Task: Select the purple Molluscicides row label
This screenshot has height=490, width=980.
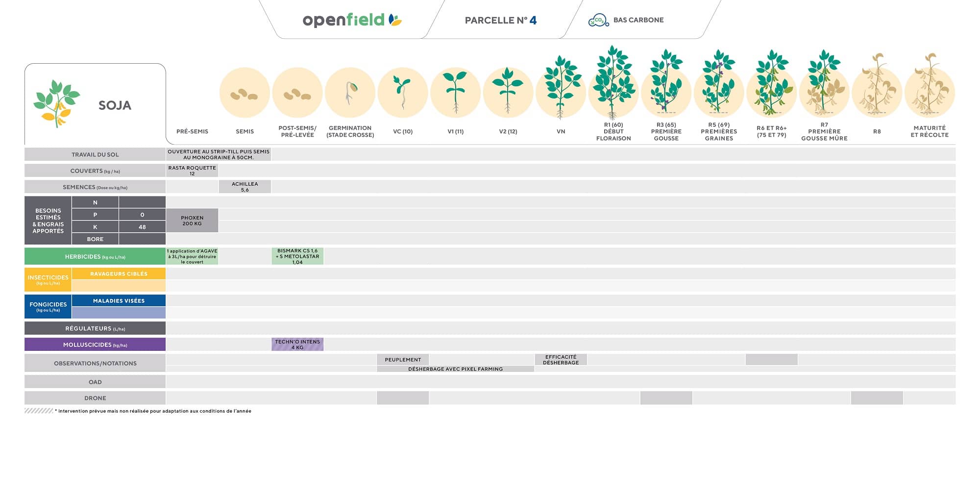Action: tap(95, 344)
